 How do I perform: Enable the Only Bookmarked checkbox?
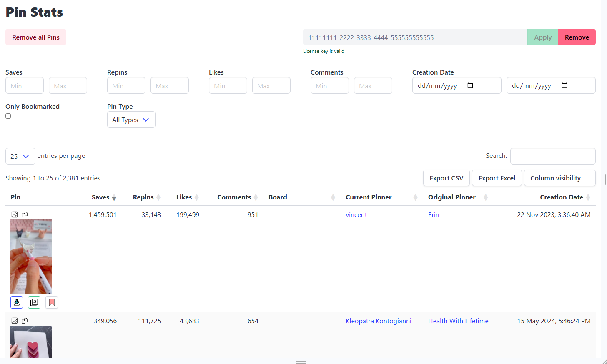8,116
